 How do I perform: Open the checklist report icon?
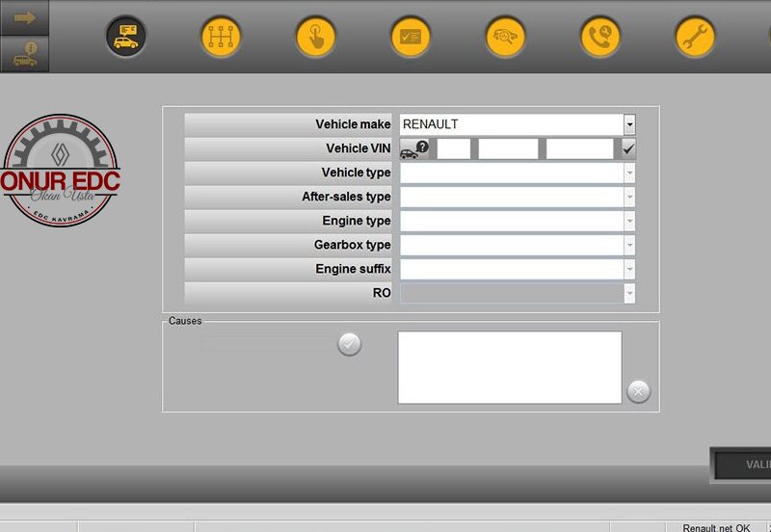pyautogui.click(x=411, y=37)
